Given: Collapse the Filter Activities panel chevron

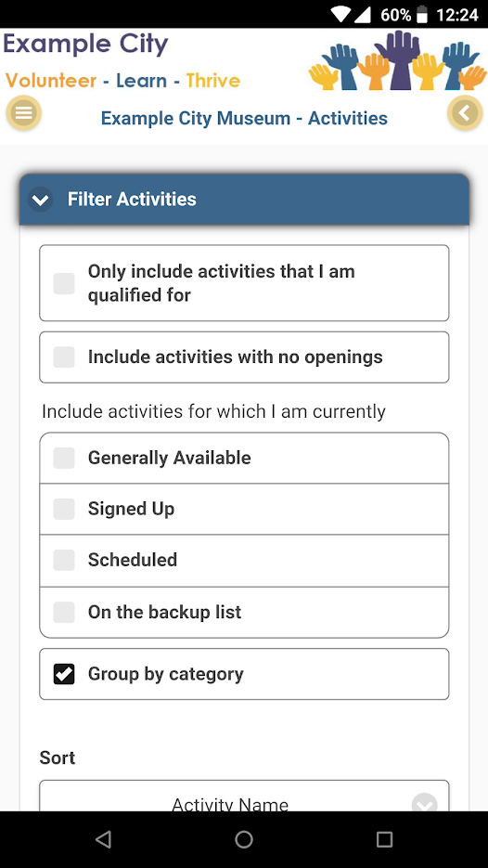Looking at the screenshot, I should [41, 200].
